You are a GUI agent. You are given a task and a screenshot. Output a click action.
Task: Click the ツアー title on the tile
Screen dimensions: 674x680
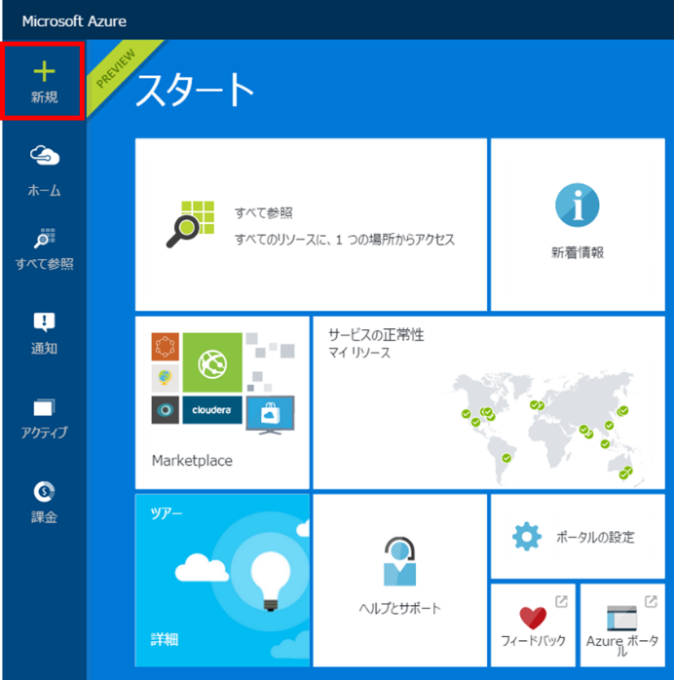tap(166, 513)
